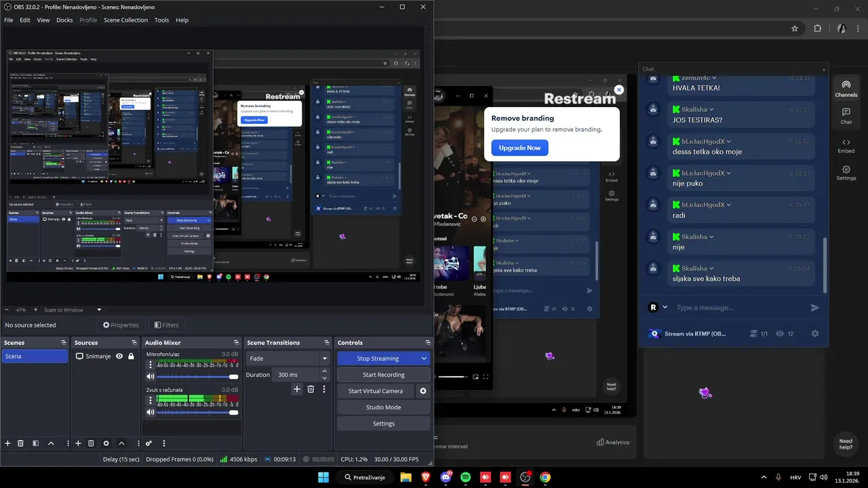Screen dimensions: 868x488
Task: Remove transition with trash icon
Action: point(311,389)
